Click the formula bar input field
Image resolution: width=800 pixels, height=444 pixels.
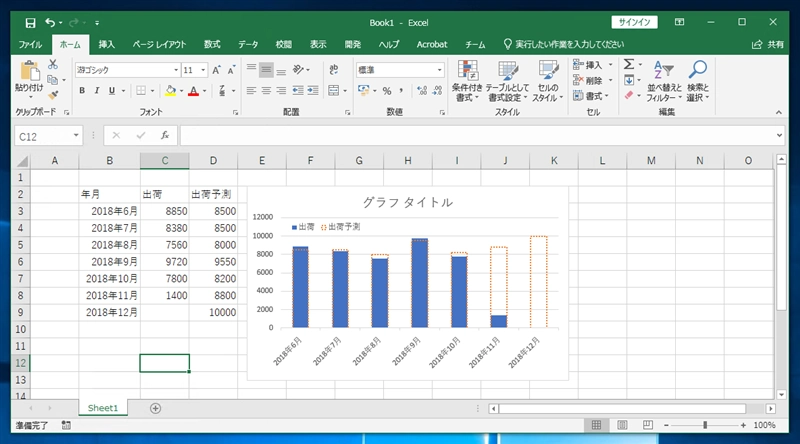[477, 135]
